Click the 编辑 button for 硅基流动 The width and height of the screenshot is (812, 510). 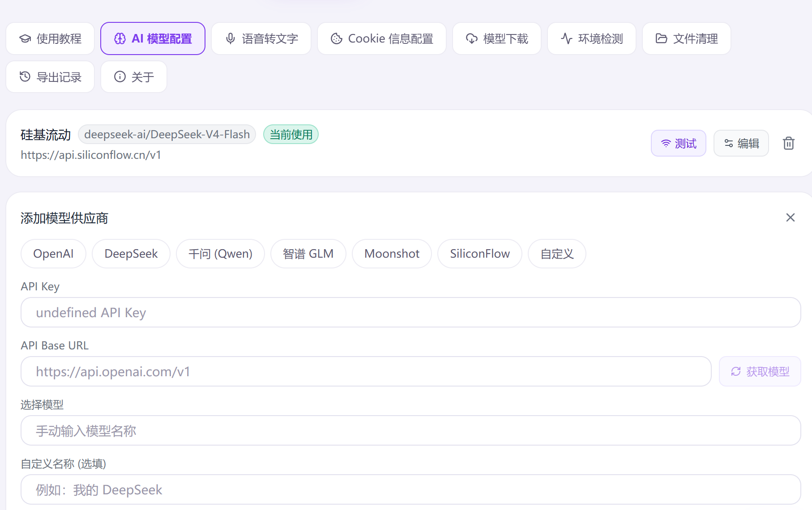click(741, 143)
